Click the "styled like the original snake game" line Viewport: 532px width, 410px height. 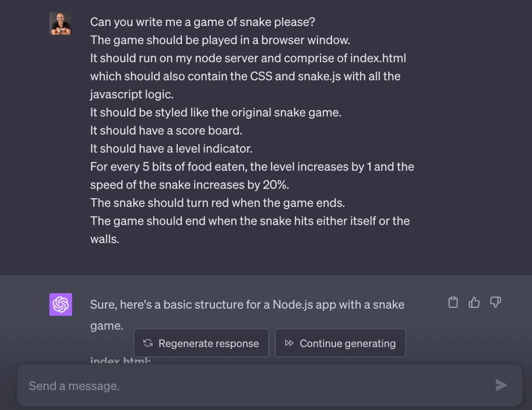[x=216, y=113]
